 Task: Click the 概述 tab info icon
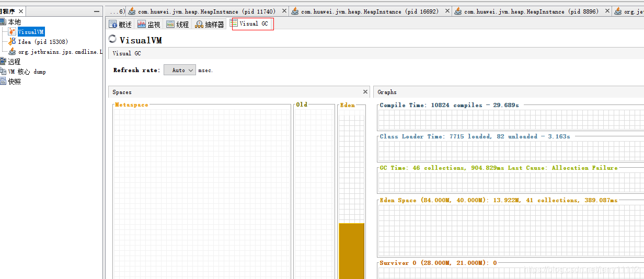[113, 24]
